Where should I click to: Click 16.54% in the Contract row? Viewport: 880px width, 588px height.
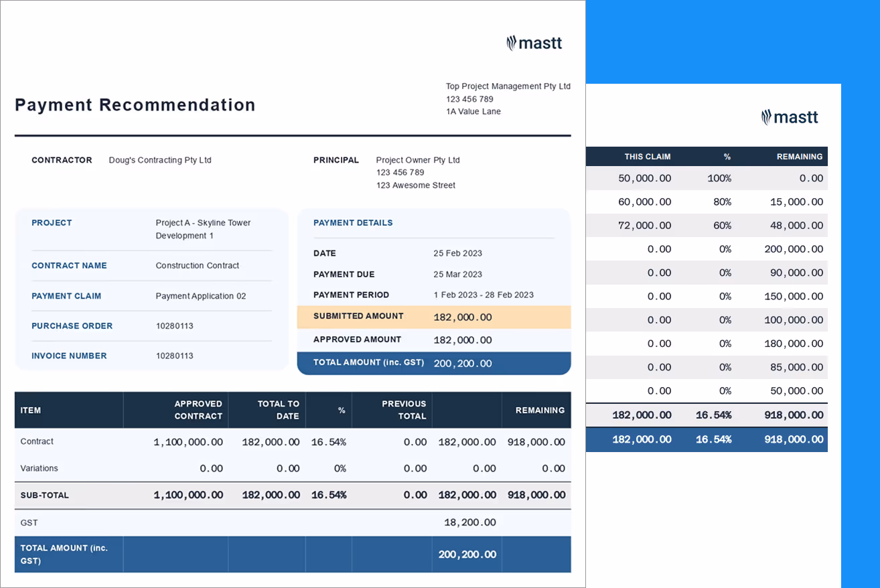329,442
